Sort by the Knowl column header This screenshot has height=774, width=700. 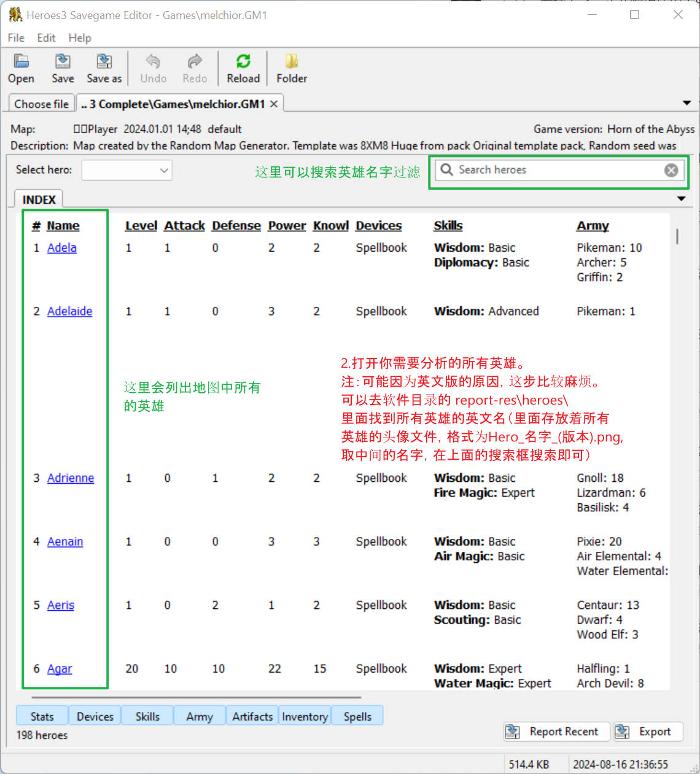[x=331, y=226]
